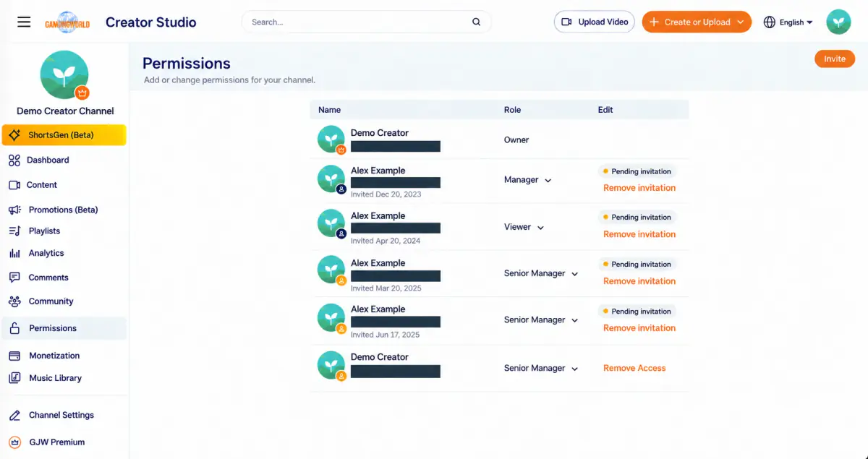Open Monetization in the sidebar
This screenshot has height=459, width=868.
tap(54, 356)
